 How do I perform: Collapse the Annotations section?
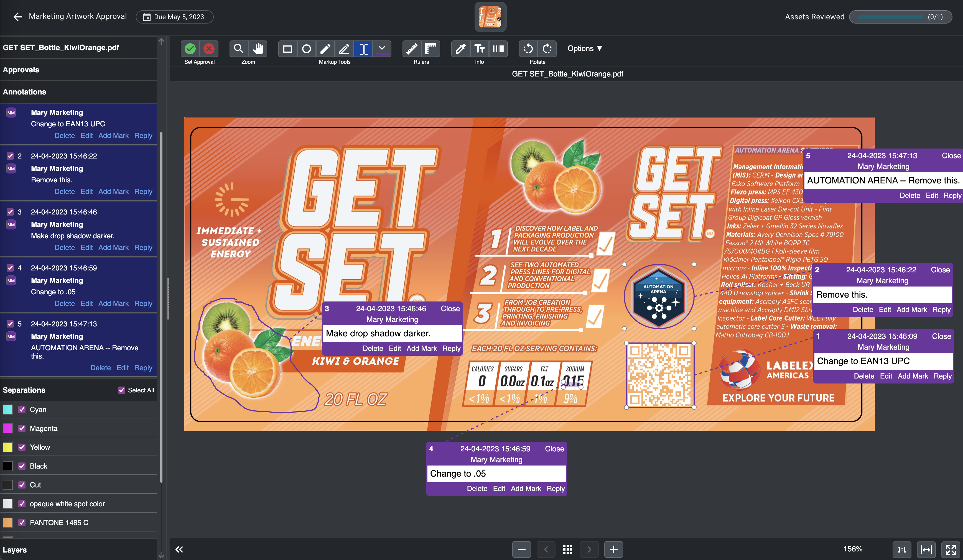(x=78, y=92)
